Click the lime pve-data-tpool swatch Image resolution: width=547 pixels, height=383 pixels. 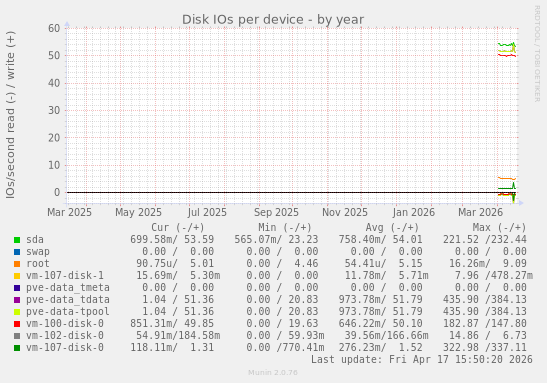[x=17, y=312]
